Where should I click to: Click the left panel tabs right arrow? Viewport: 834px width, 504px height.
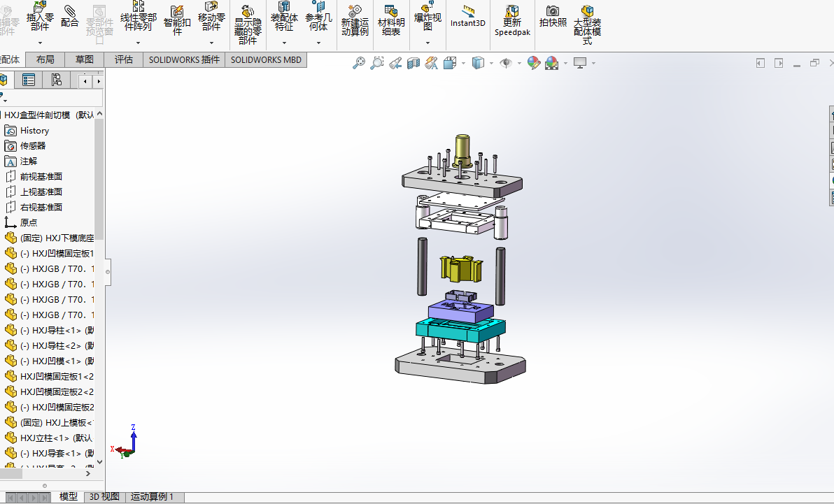click(x=98, y=81)
